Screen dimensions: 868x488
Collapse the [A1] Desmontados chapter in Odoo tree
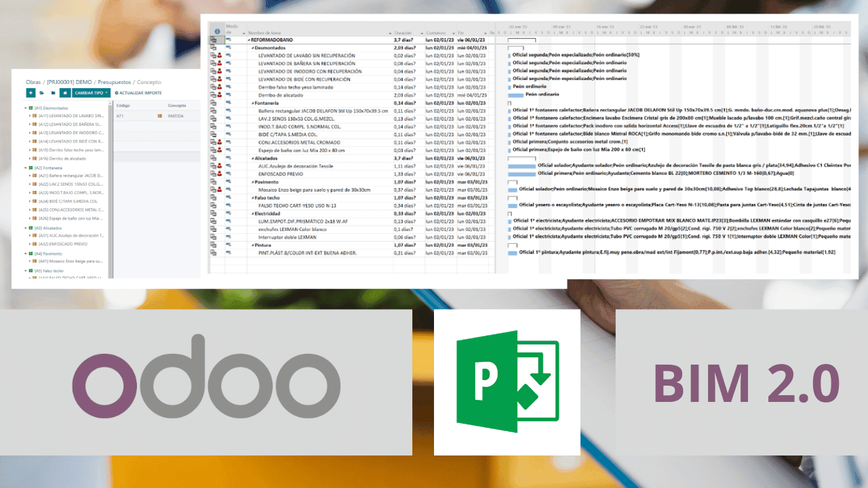[26, 108]
